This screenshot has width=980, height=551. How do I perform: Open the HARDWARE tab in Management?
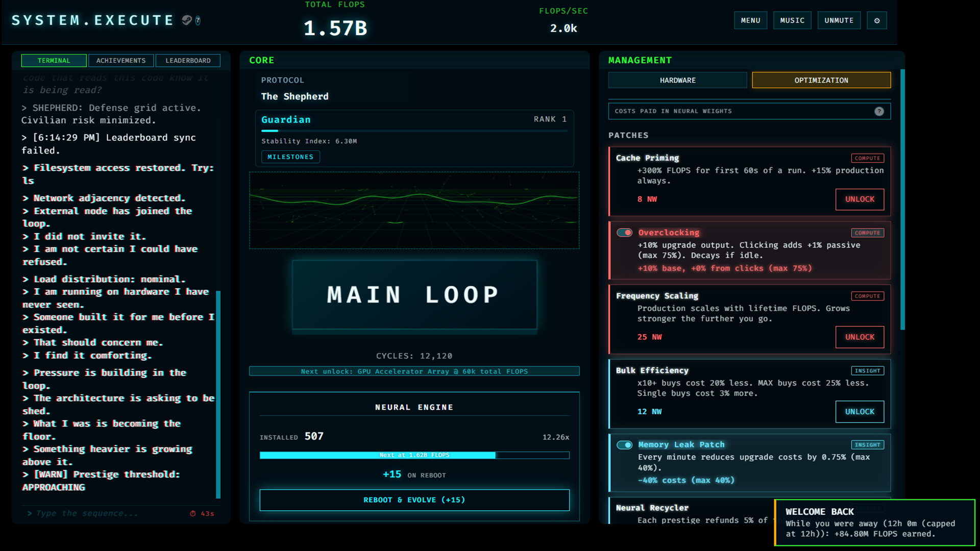(677, 80)
